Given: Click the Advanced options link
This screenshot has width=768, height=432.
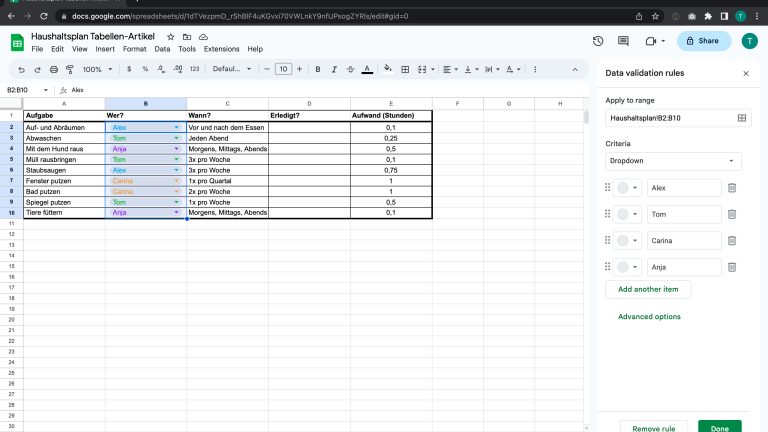Looking at the screenshot, I should point(649,317).
